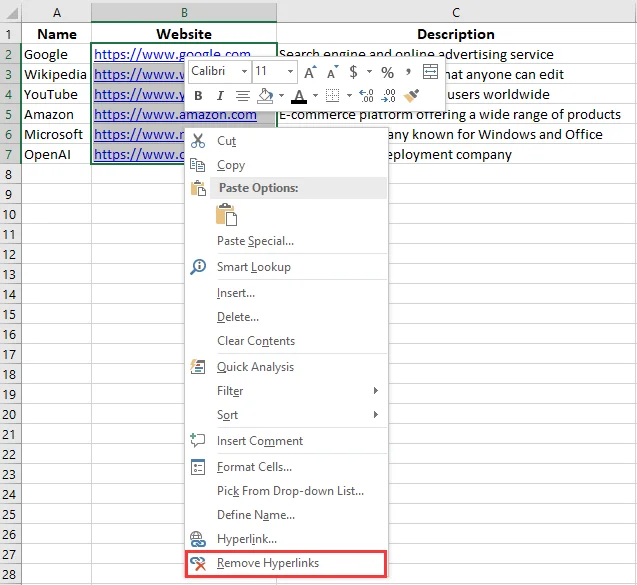Click the Paste clipboard icon under Paste Options
Screen dimensions: 637x585
(x=226, y=214)
